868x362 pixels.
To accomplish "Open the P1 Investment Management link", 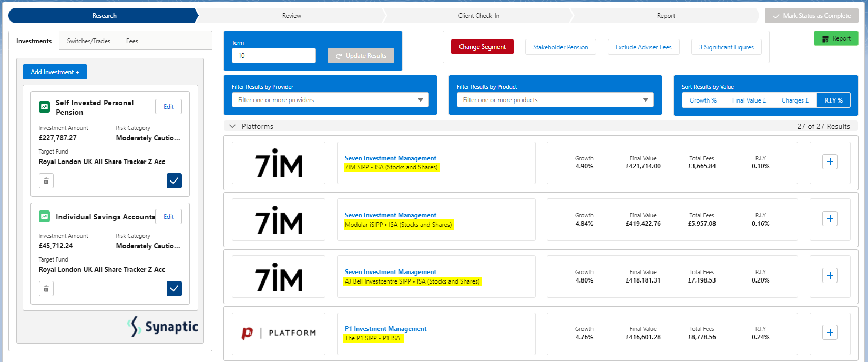I will coord(385,329).
